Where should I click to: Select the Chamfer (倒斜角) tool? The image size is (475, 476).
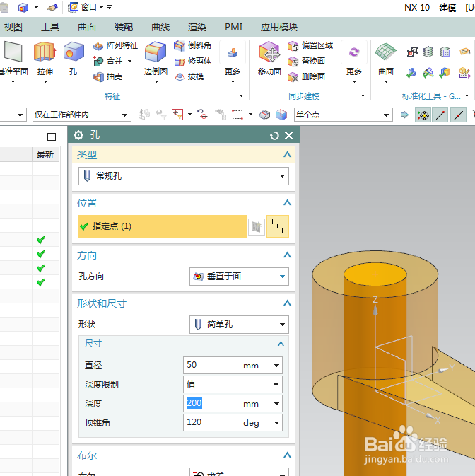coord(192,45)
